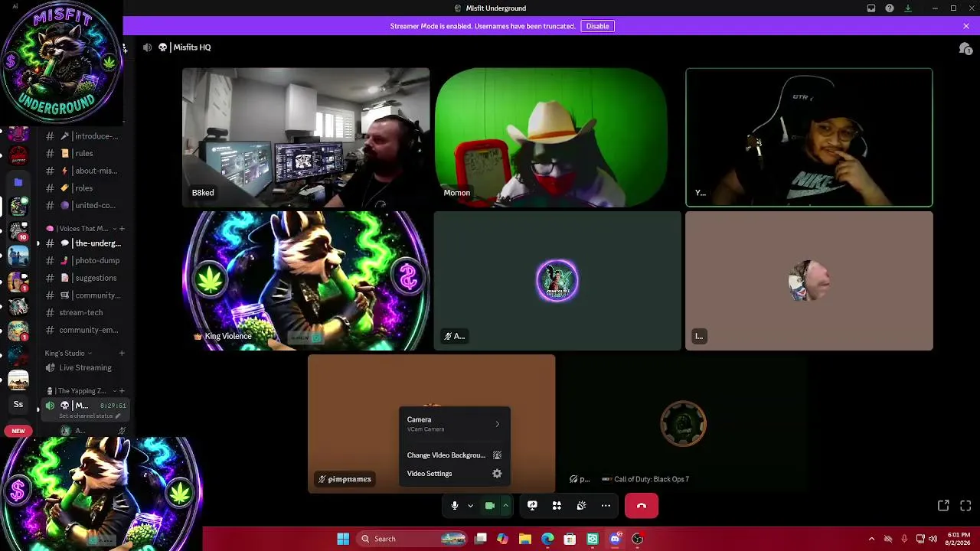Open the Help question mark icon

point(890,8)
